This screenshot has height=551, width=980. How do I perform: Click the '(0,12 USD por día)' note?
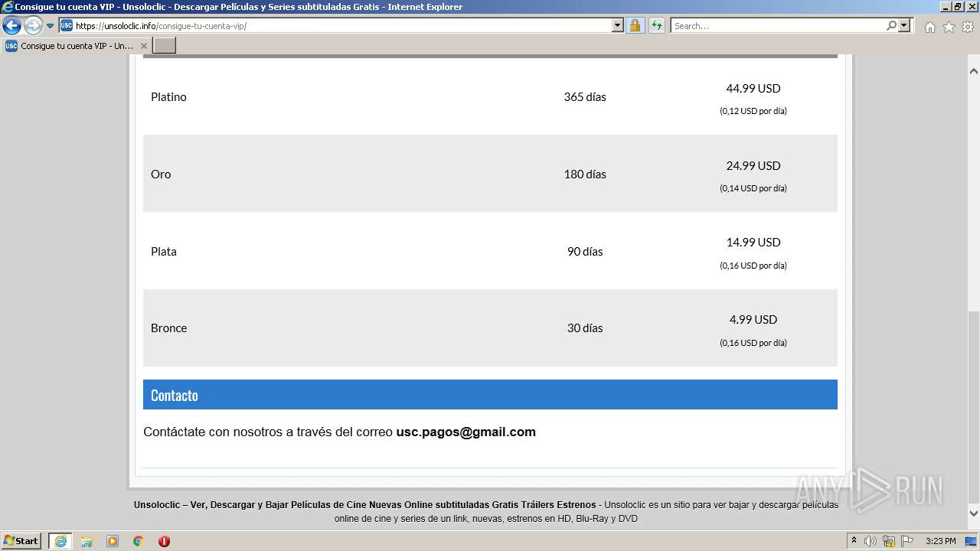tap(753, 111)
